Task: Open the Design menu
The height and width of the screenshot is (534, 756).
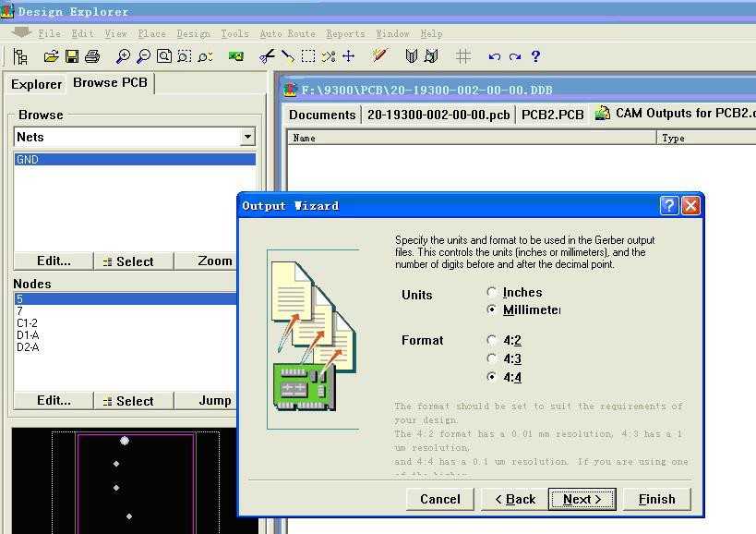Action: pyautogui.click(x=193, y=33)
